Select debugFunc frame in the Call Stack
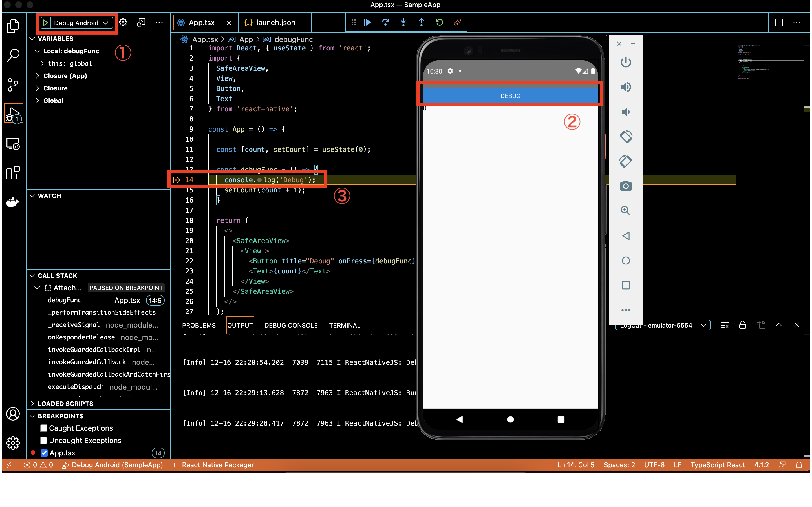Viewport: 812px width, 507px height. pos(64,300)
